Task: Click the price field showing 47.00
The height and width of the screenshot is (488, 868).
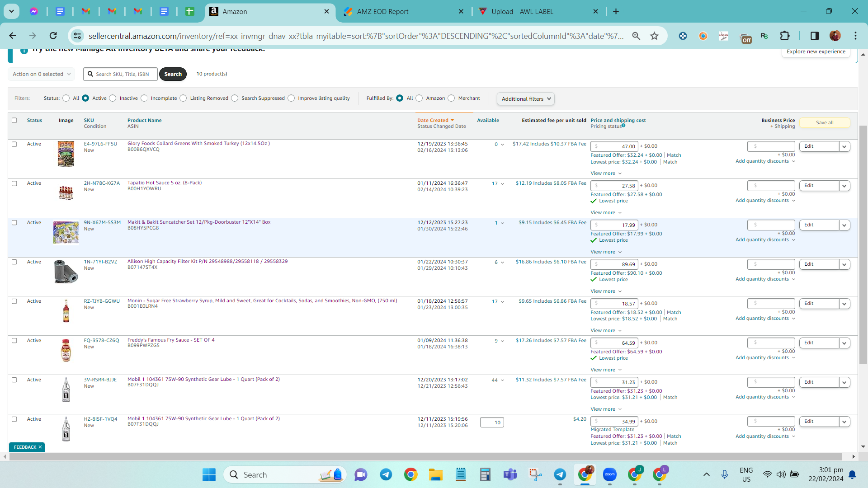Action: coord(614,146)
